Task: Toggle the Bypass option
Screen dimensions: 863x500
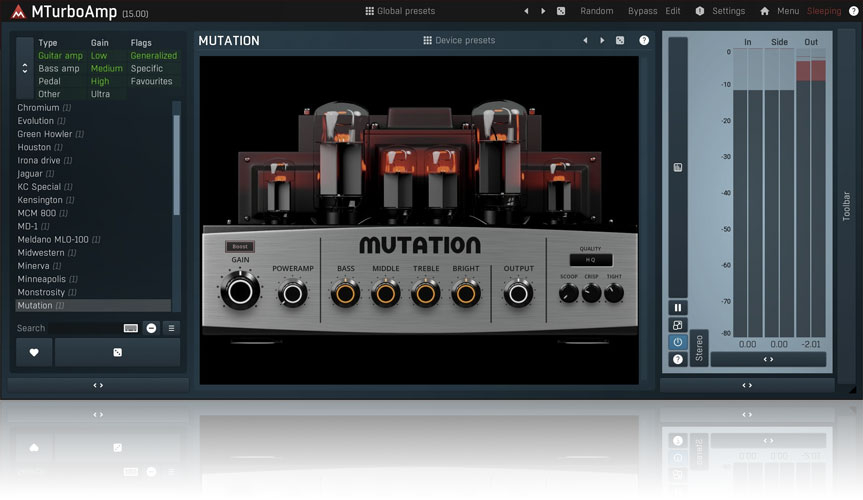Action: [642, 11]
